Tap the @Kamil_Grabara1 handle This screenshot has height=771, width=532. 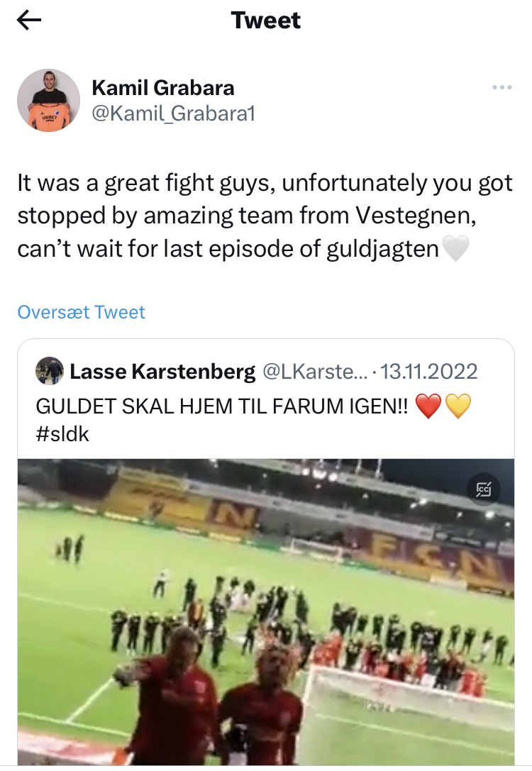click(173, 112)
